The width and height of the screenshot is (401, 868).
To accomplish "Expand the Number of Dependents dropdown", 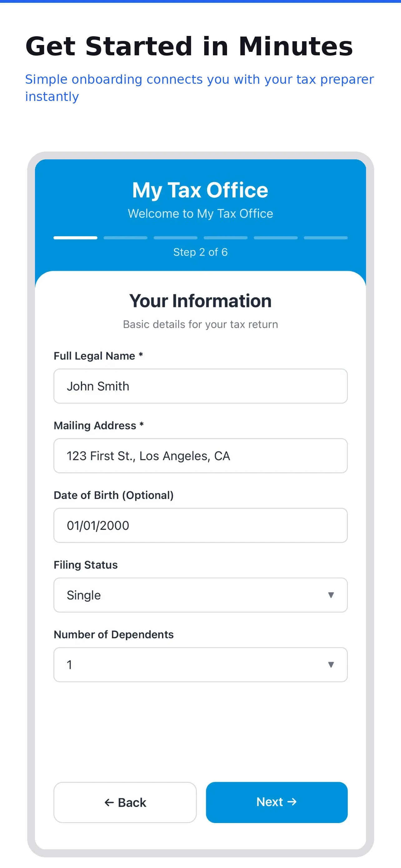I will (x=200, y=665).
